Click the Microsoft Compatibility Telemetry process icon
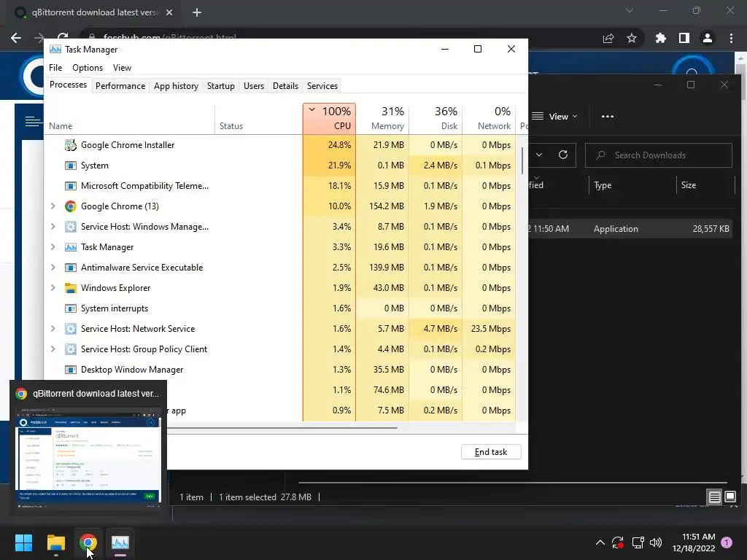 pyautogui.click(x=71, y=186)
